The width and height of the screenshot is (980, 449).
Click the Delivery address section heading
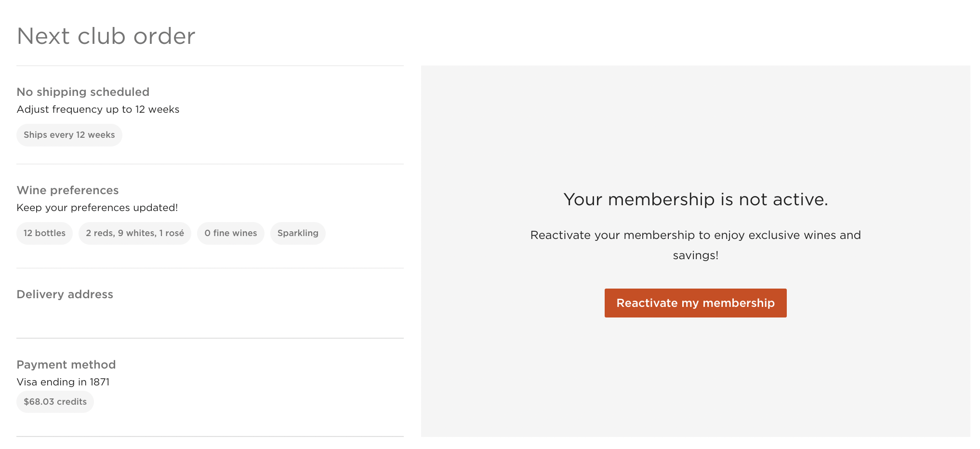[x=65, y=294]
